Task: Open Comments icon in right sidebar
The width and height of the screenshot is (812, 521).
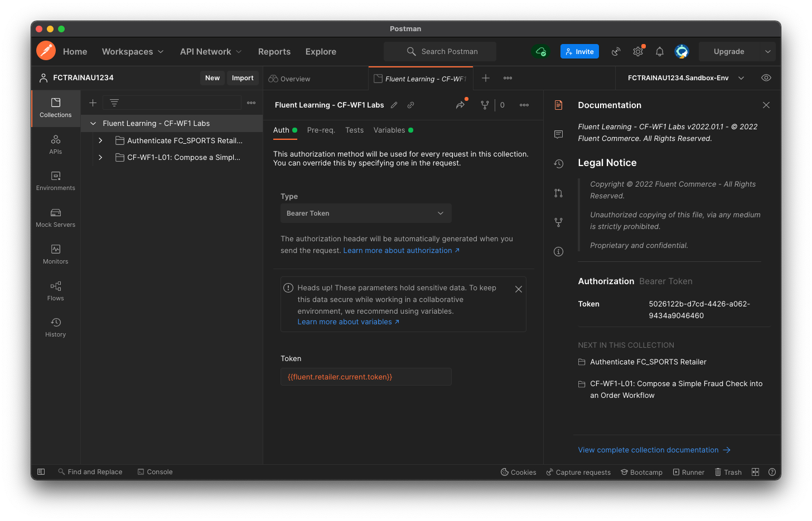Action: (558, 134)
